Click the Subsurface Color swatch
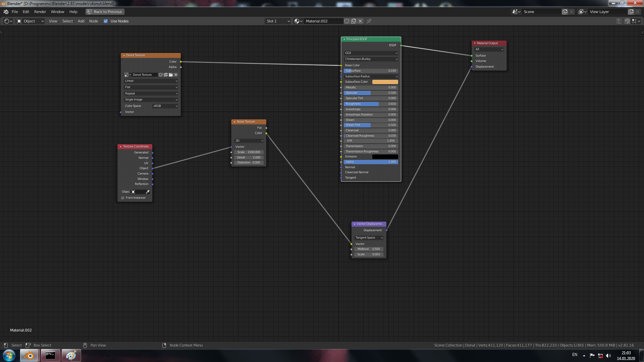 [385, 82]
